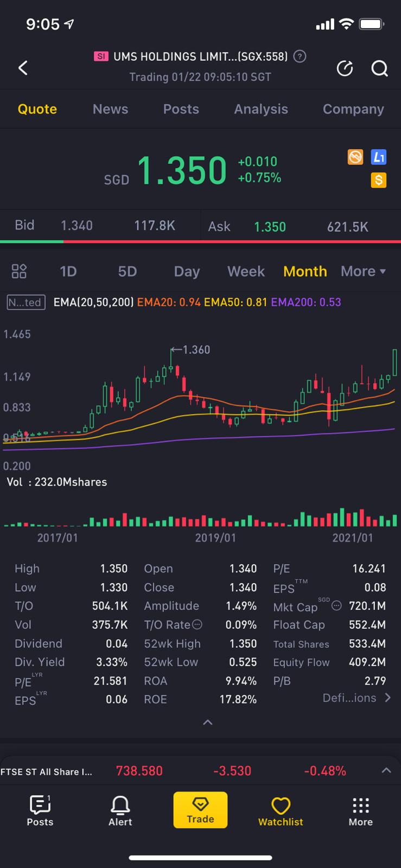Open the stock name help question icon
401x868 pixels.
[300, 56]
